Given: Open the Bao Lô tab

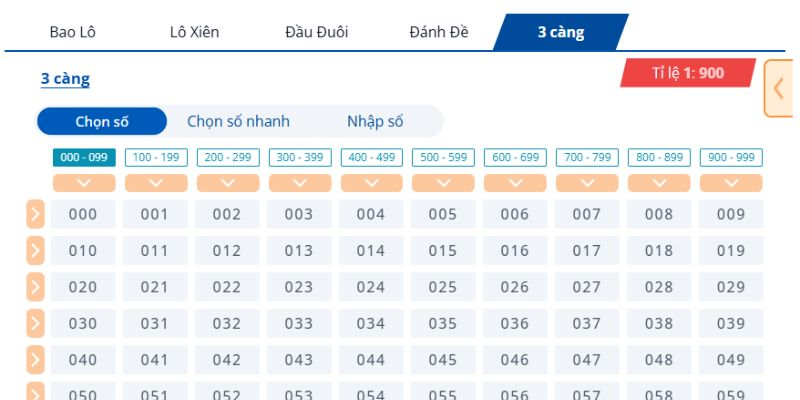Looking at the screenshot, I should pyautogui.click(x=72, y=32).
